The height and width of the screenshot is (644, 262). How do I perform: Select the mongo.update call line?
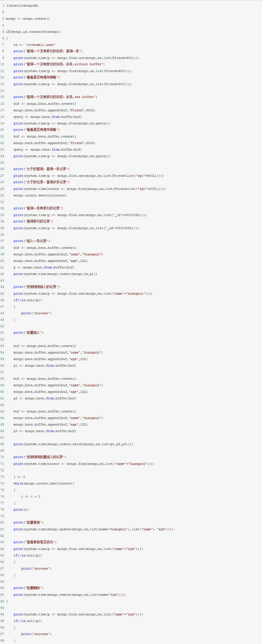[93, 529]
